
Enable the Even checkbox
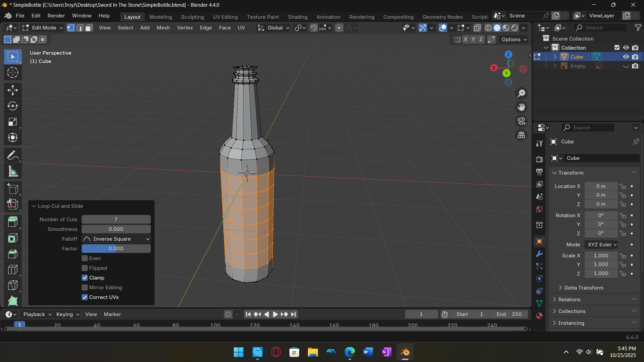(85, 258)
